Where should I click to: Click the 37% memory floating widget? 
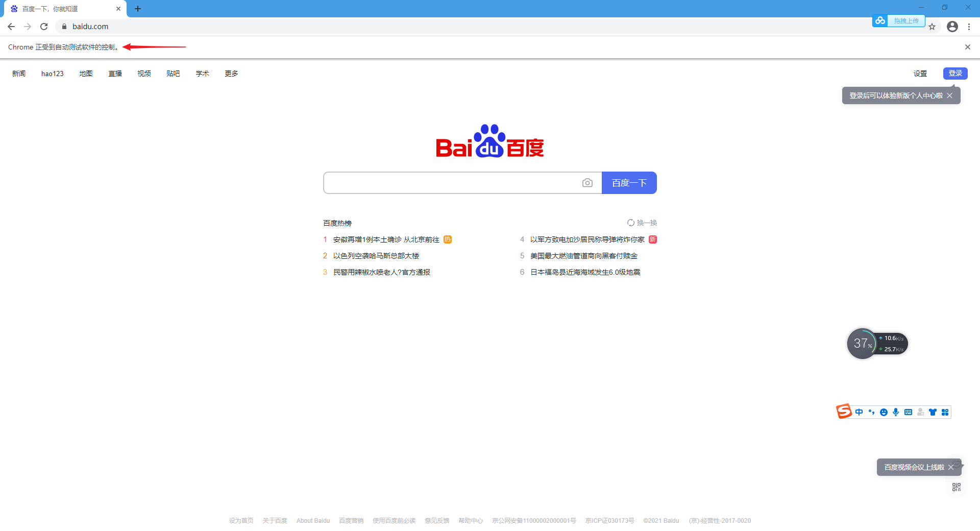863,343
